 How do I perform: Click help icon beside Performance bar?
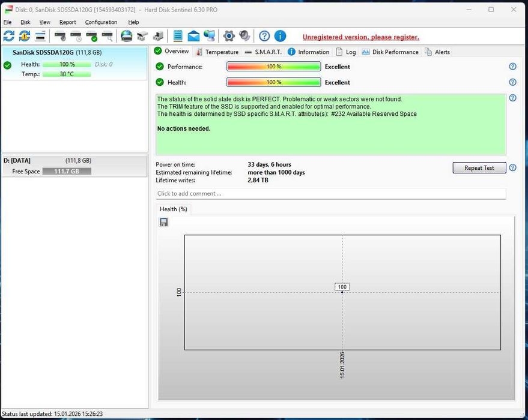512,67
